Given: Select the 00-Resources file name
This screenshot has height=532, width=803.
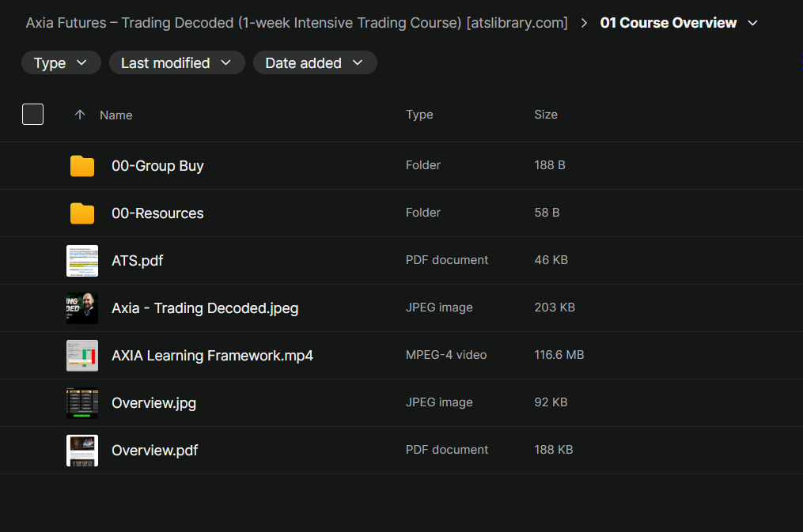Looking at the screenshot, I should coord(157,213).
